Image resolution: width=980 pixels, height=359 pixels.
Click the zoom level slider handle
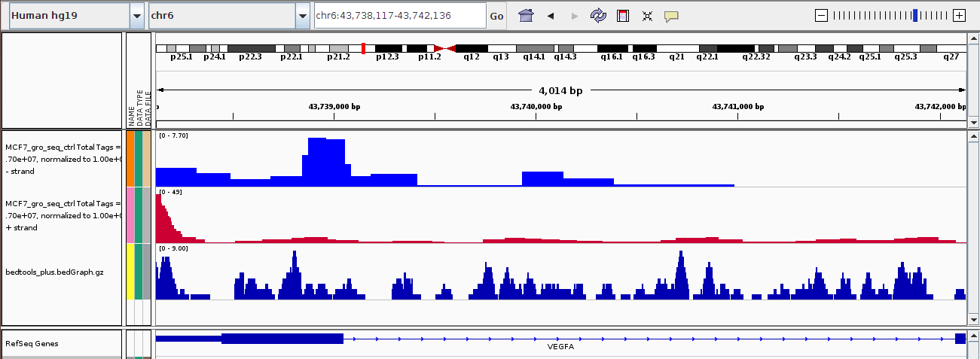[914, 15]
